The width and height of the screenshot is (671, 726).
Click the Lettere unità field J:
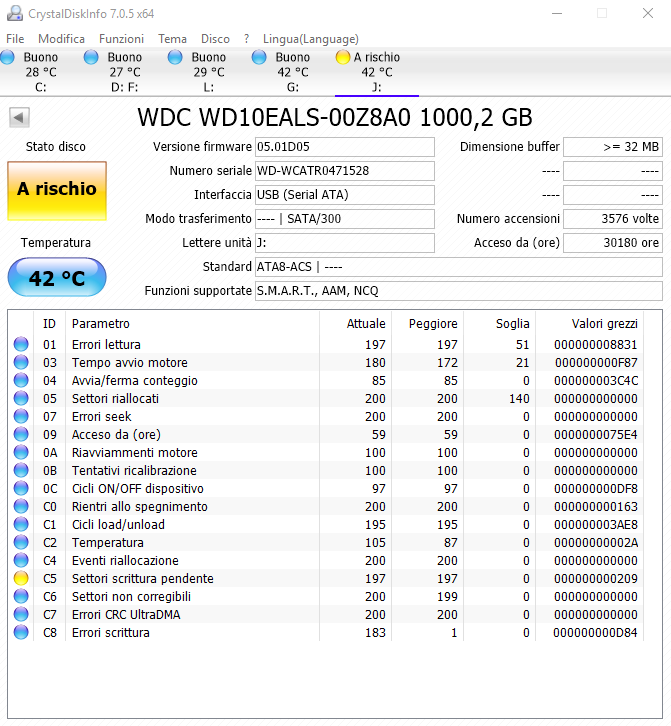[345, 243]
